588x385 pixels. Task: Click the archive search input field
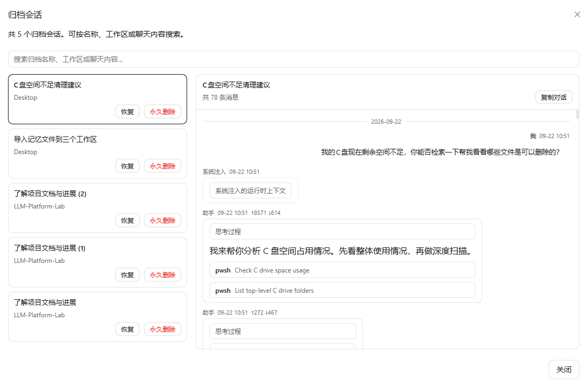click(294, 59)
